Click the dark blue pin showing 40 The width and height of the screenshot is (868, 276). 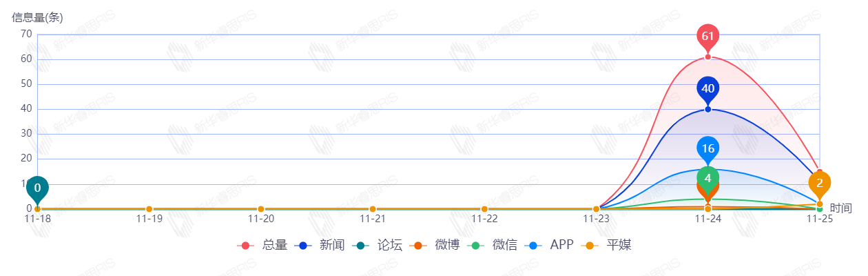pos(707,88)
